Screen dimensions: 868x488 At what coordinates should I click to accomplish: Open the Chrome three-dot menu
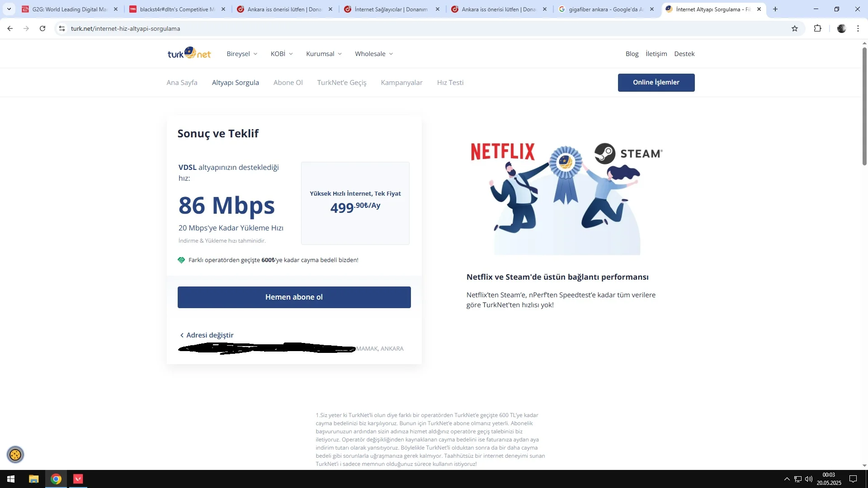(x=858, y=28)
